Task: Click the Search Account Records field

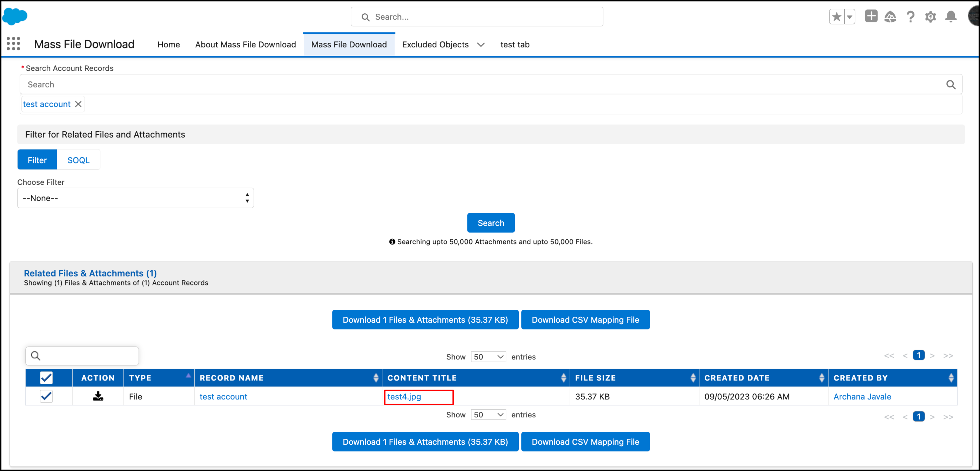Action: pyautogui.click(x=483, y=85)
